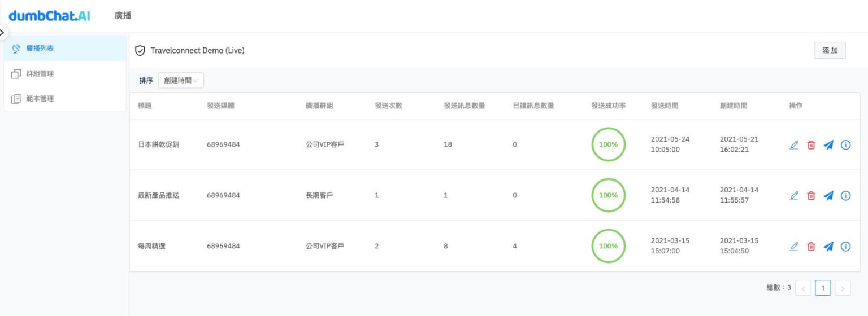Select 廣播列表 in the sidebar
This screenshot has height=316, width=868.
tap(40, 49)
